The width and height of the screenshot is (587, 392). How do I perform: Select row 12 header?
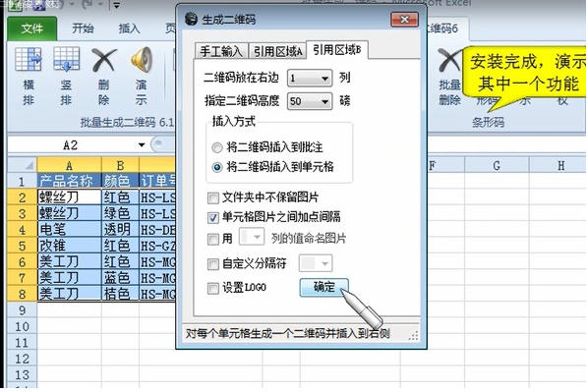point(22,359)
